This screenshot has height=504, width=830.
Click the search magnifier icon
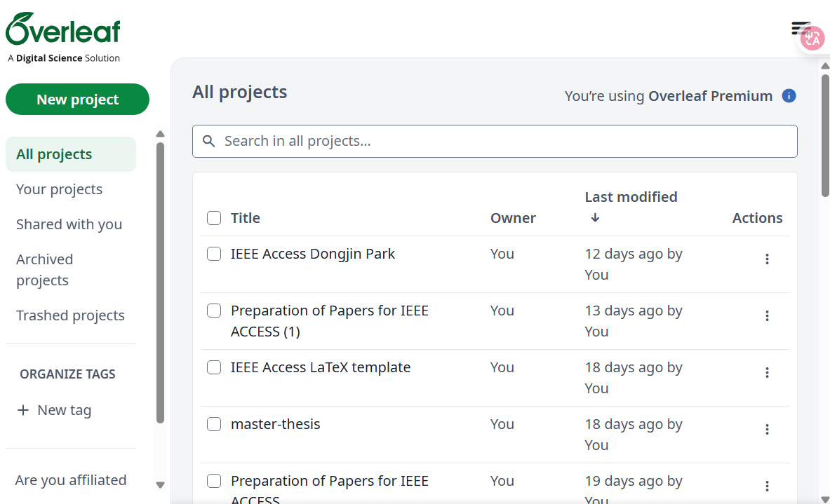click(x=208, y=141)
